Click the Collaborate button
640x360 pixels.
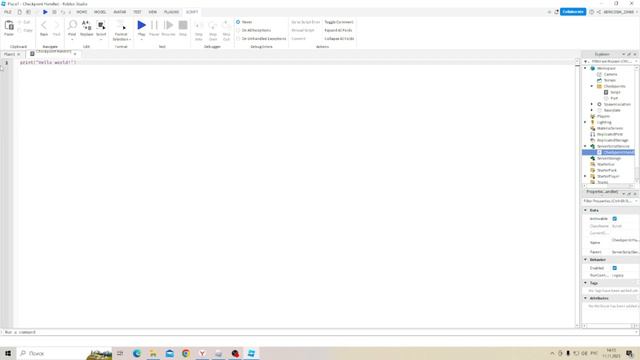[573, 12]
